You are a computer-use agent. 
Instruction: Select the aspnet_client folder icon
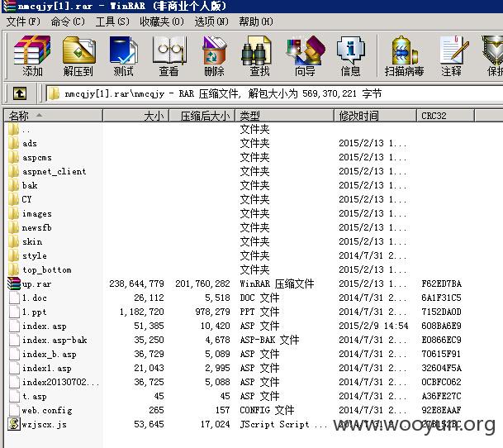(x=13, y=171)
